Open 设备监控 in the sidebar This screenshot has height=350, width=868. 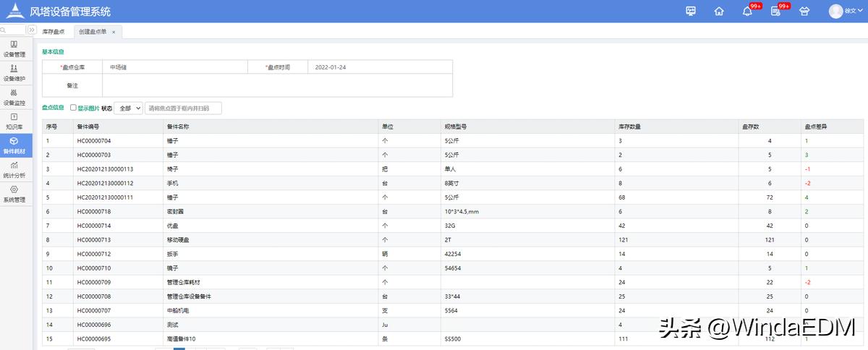[14, 97]
